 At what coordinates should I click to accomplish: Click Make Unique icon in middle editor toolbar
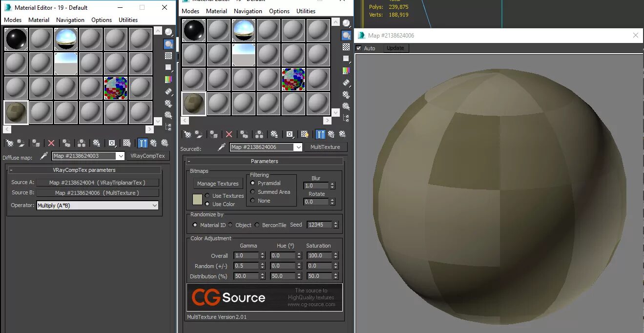[259, 134]
